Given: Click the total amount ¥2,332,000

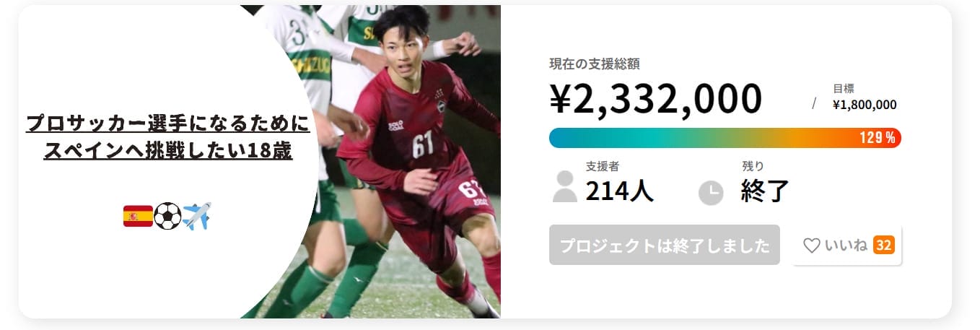Looking at the screenshot, I should (x=655, y=99).
